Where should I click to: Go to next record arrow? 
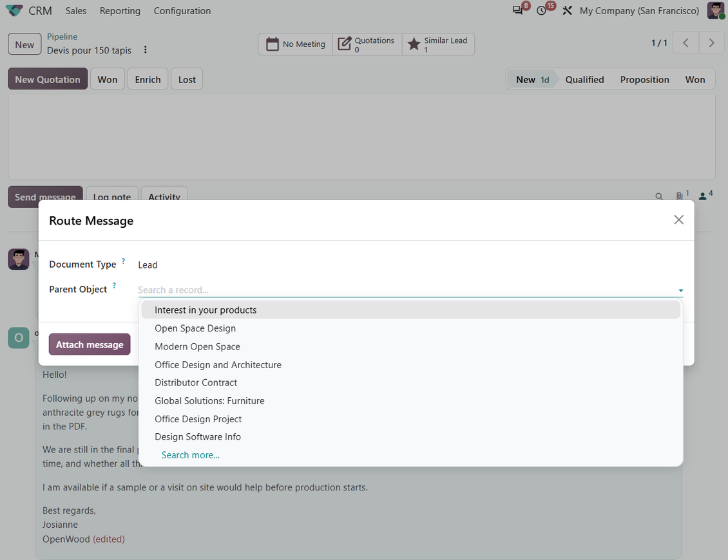pyautogui.click(x=711, y=42)
